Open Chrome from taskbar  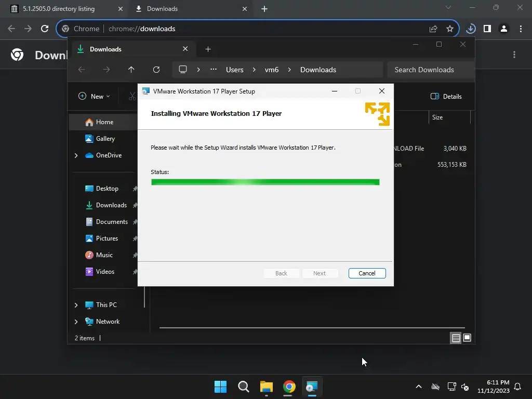[289, 387]
